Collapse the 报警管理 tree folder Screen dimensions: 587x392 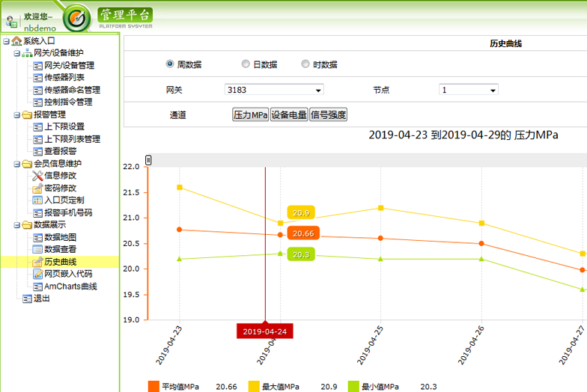(17, 115)
